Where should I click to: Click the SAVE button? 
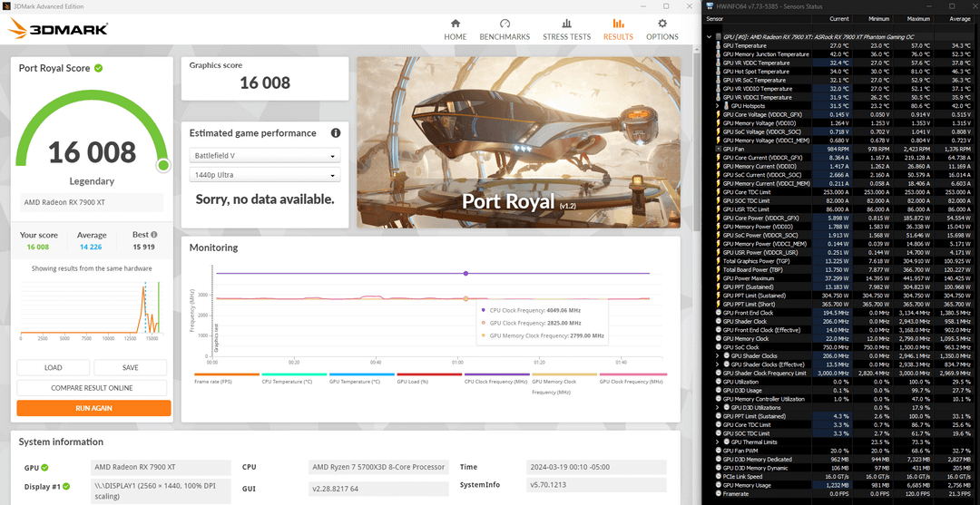(x=130, y=368)
